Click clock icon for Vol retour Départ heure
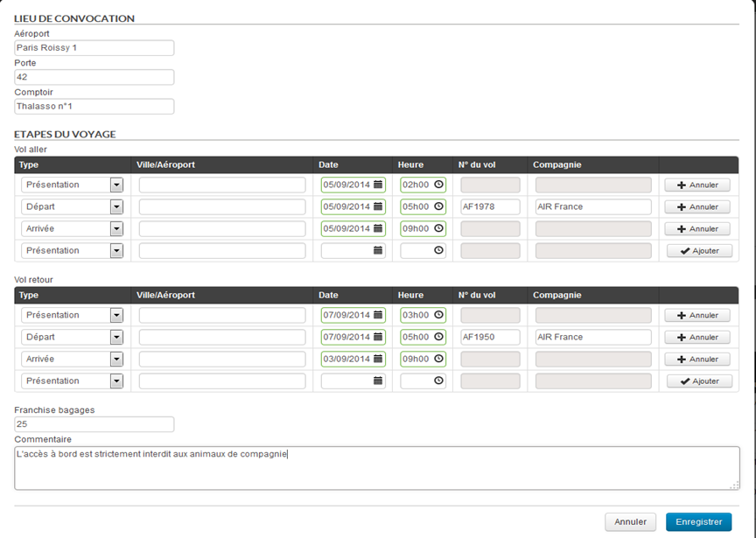 point(438,338)
